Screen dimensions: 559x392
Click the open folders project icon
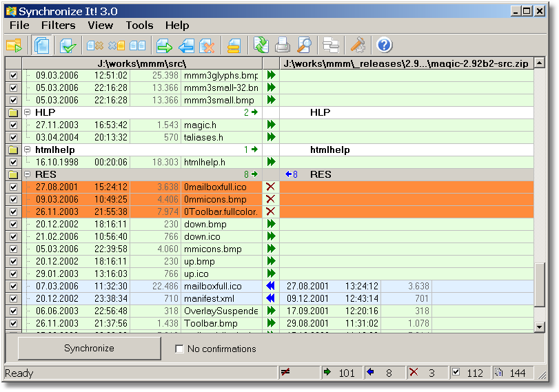click(14, 45)
